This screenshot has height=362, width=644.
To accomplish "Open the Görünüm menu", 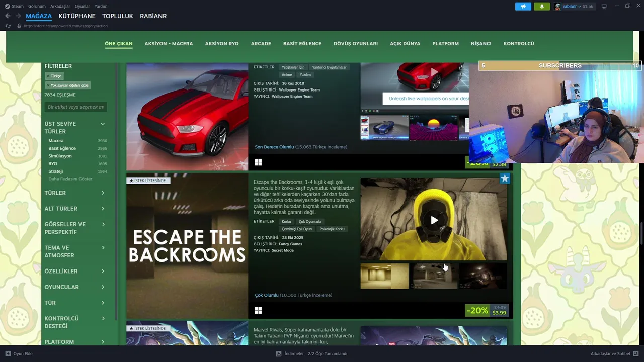I will [x=37, y=6].
